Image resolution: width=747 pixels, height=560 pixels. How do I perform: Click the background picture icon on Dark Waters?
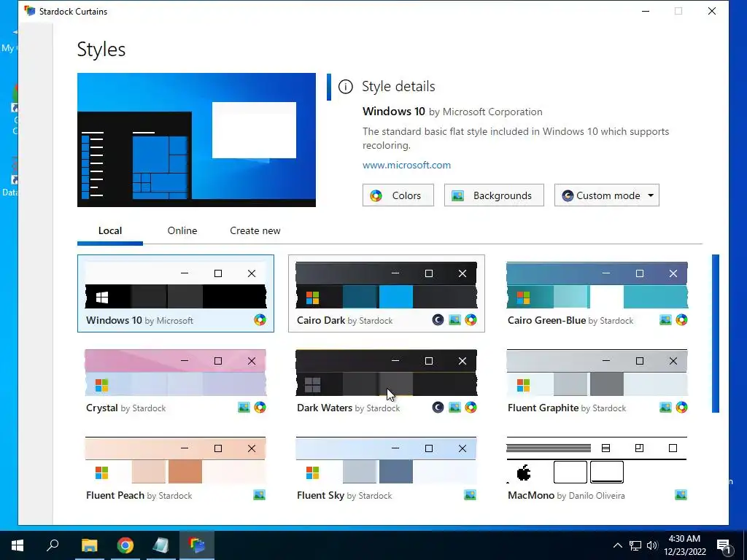455,408
